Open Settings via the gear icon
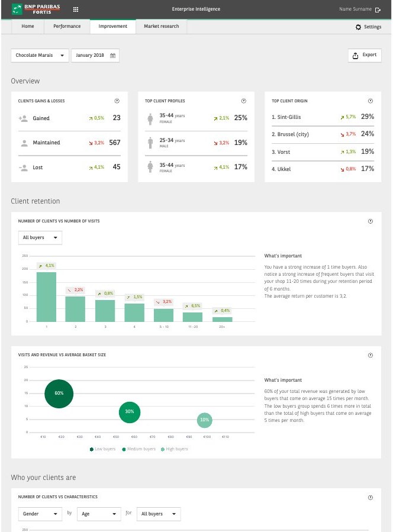Screen dimensions: 393x532 pyautogui.click(x=359, y=27)
